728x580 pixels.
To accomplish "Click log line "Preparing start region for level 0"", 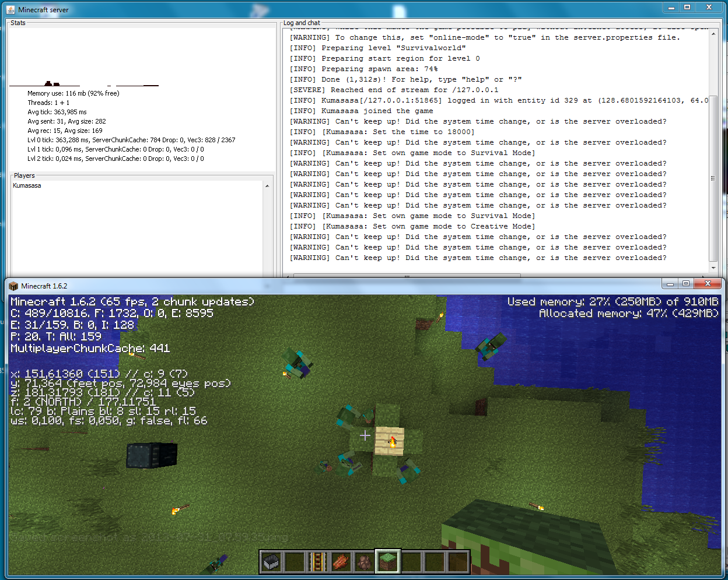I will 384,58.
